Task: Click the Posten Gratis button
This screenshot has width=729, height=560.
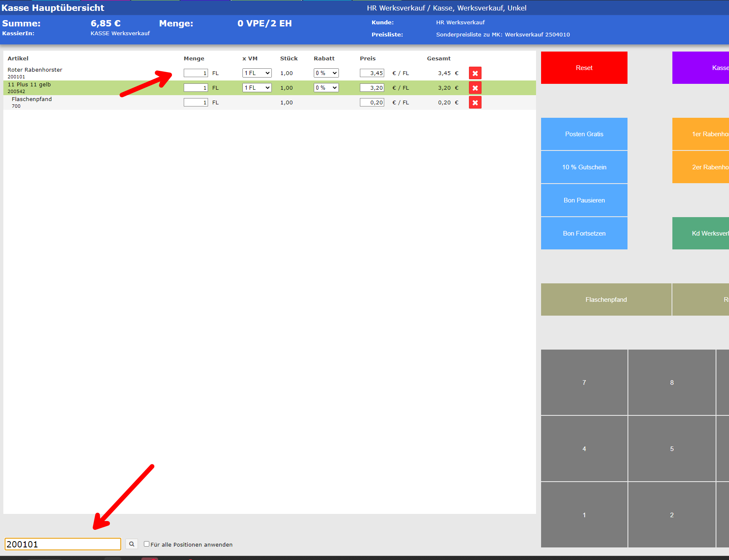Action: coord(584,134)
